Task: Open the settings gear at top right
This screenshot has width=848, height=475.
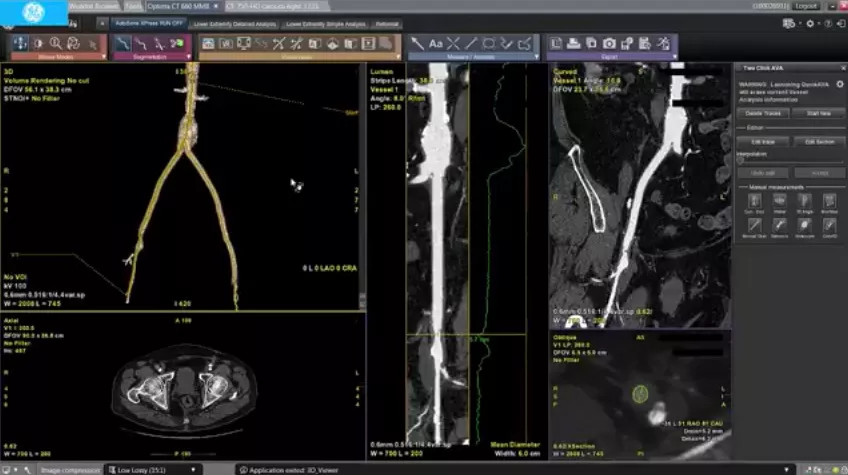Action: point(810,24)
